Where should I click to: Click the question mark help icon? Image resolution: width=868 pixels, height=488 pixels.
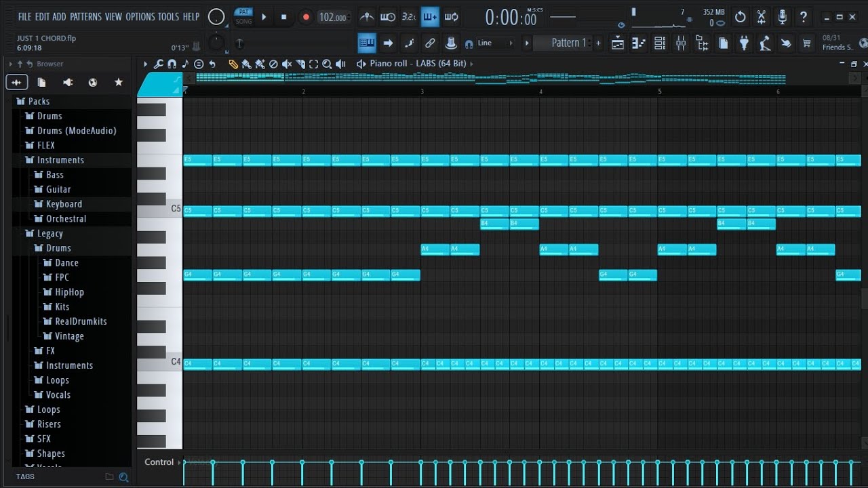(x=804, y=17)
